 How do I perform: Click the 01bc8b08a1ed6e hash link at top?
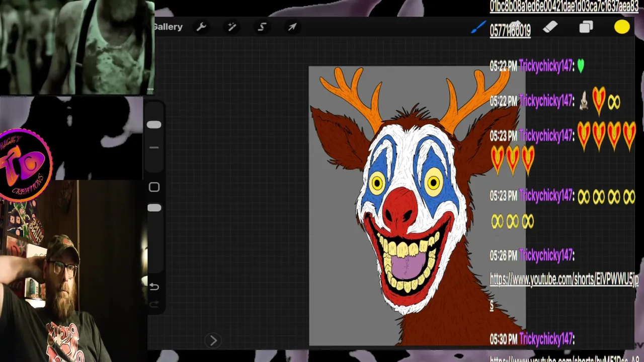[x=564, y=6]
